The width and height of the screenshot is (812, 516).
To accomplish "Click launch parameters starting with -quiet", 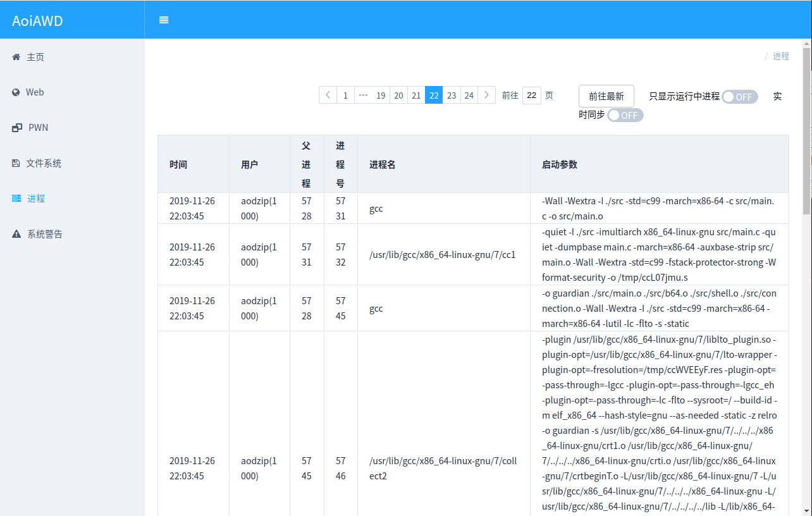I will [660, 254].
